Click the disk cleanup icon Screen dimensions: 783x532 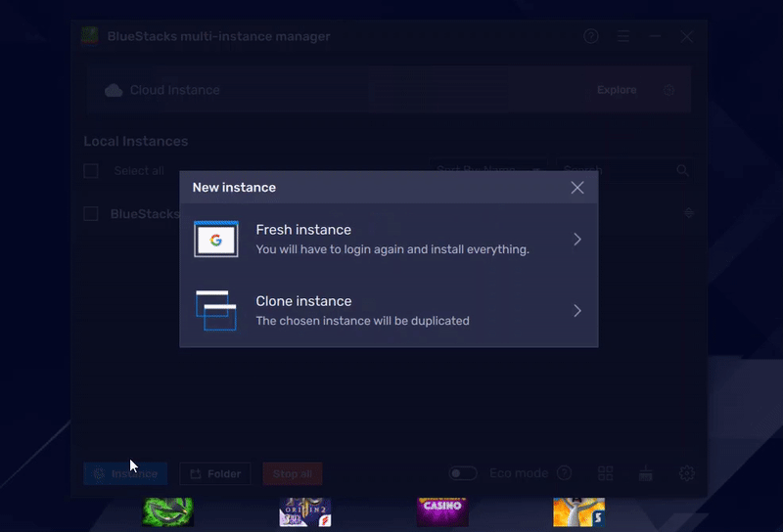click(x=646, y=473)
